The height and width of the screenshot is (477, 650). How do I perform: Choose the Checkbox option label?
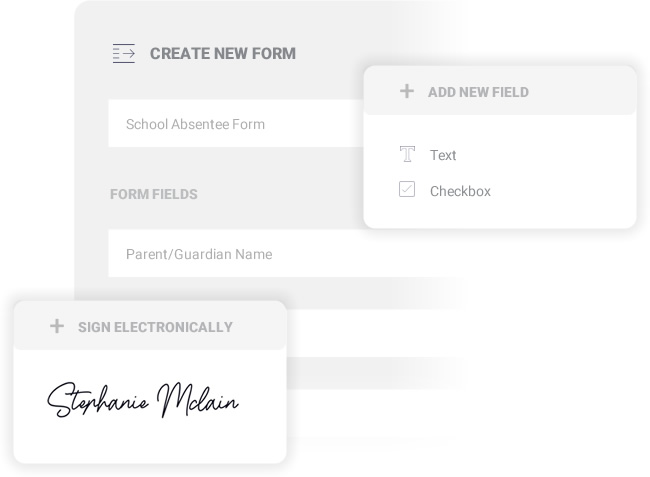460,191
